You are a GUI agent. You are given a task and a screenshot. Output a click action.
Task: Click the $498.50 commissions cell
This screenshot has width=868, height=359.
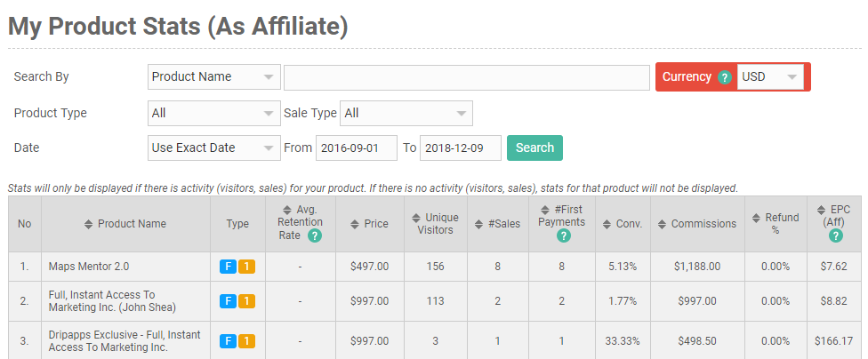[x=697, y=341]
